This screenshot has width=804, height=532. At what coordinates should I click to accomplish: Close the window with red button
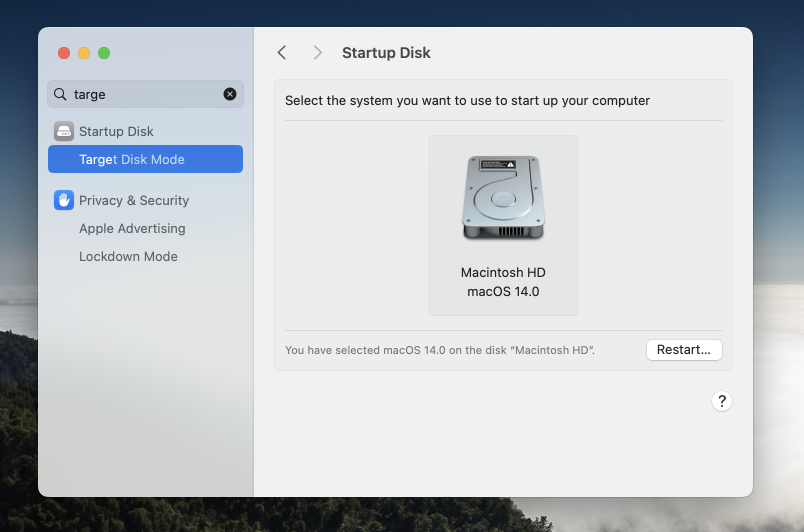coord(64,53)
